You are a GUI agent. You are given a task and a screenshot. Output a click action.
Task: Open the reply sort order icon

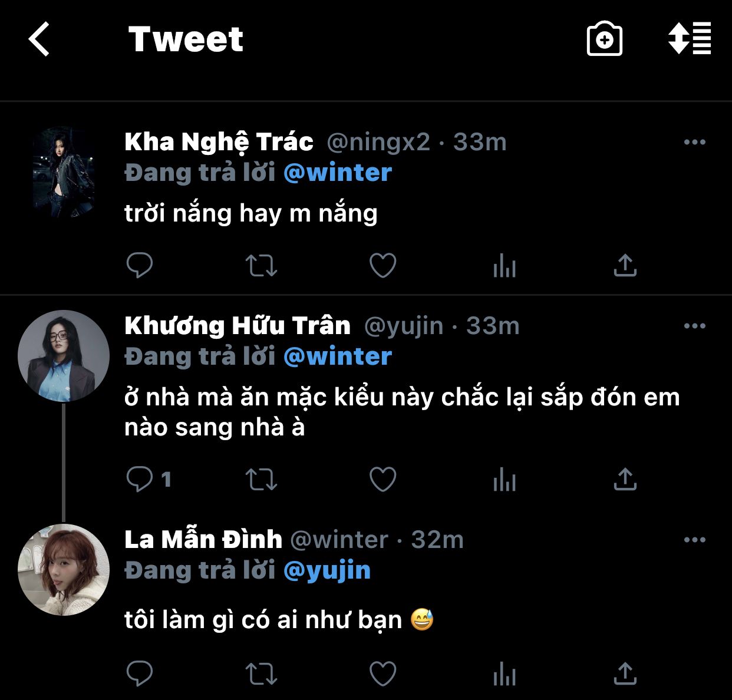689,39
